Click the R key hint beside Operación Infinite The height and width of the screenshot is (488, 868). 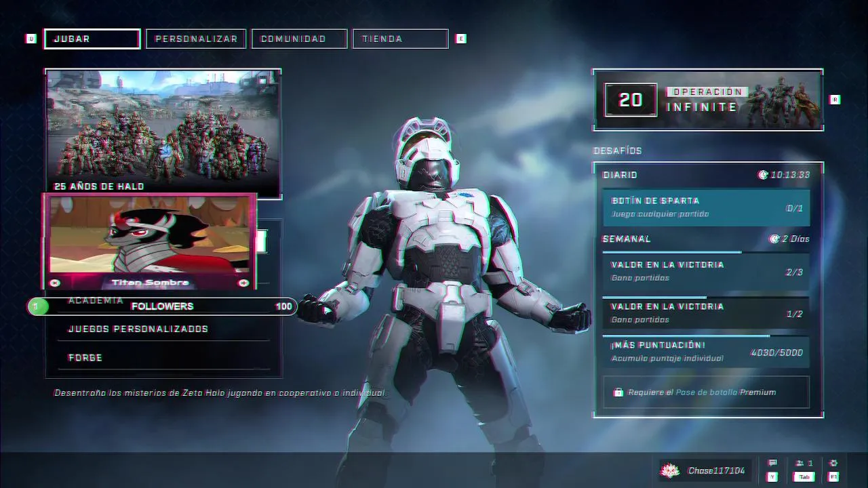click(835, 100)
